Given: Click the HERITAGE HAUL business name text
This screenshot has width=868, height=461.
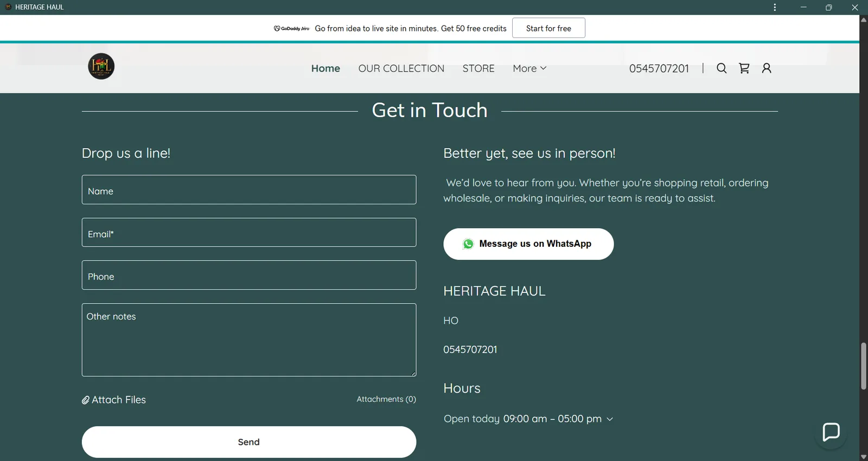Looking at the screenshot, I should click(x=494, y=291).
